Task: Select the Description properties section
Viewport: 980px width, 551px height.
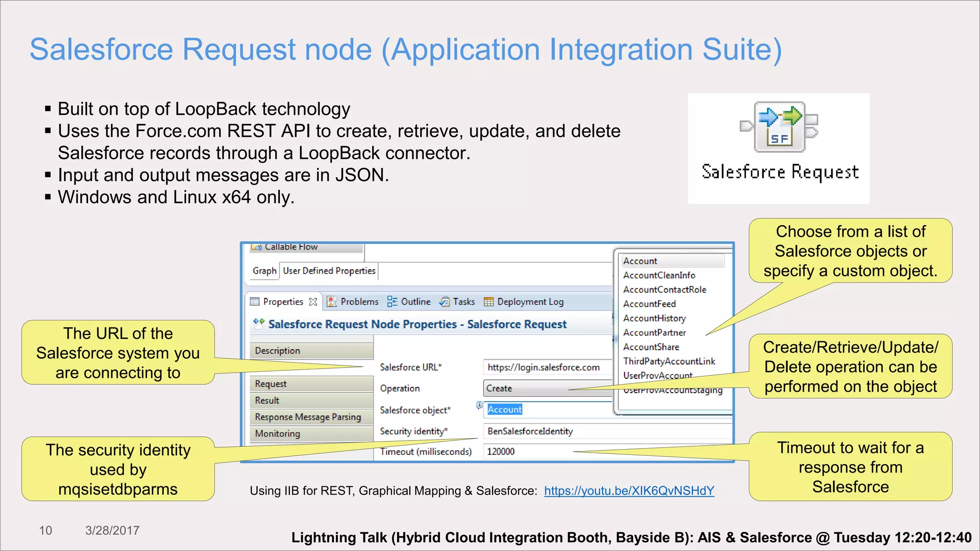Action: [312, 351]
